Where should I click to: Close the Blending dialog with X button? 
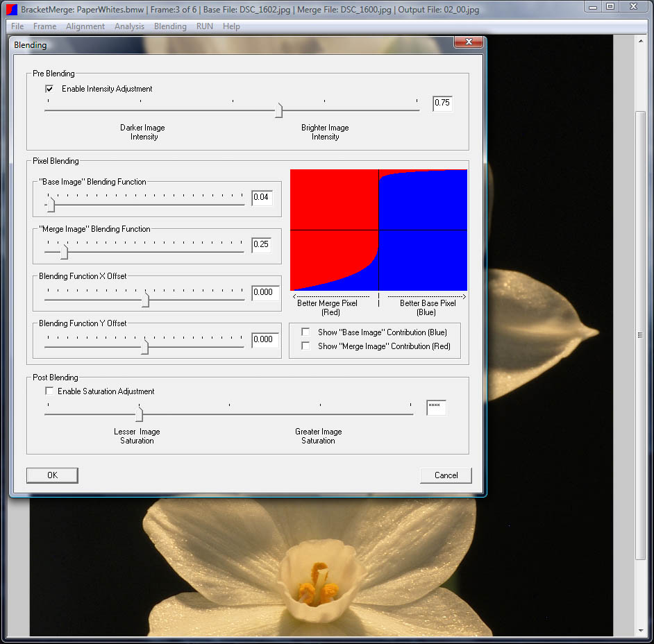pyautogui.click(x=469, y=42)
